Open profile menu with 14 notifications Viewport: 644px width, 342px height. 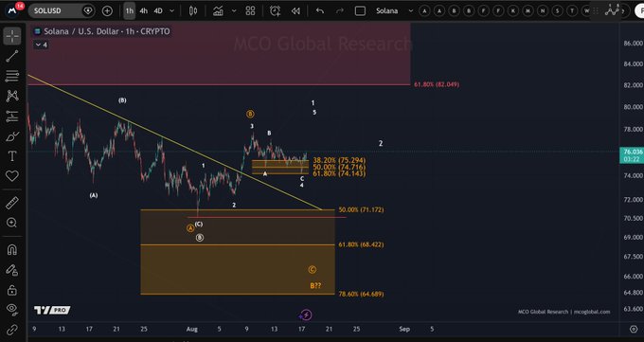[12, 10]
